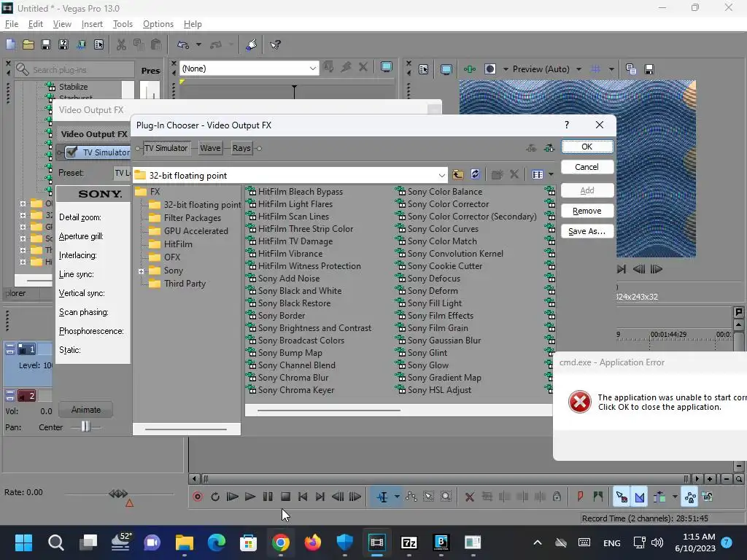Click Cancel in Plug-In Chooser

[587, 167]
